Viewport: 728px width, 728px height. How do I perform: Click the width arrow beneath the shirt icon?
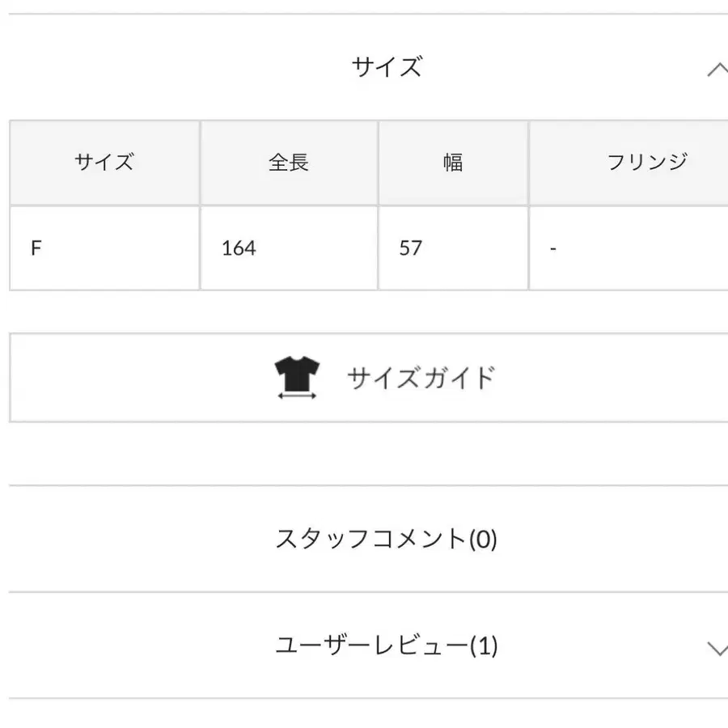(x=297, y=395)
